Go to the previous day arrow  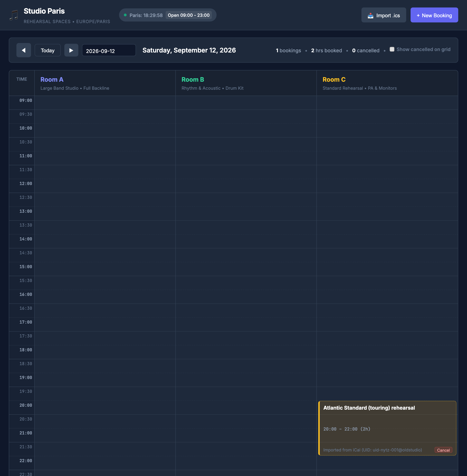click(24, 50)
